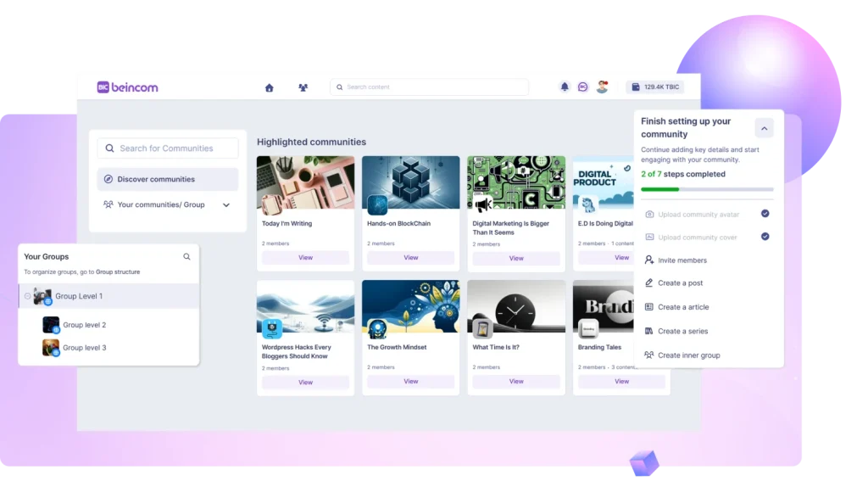The height and width of the screenshot is (481, 868).
Task: View the Branding Tales community
Action: (621, 381)
